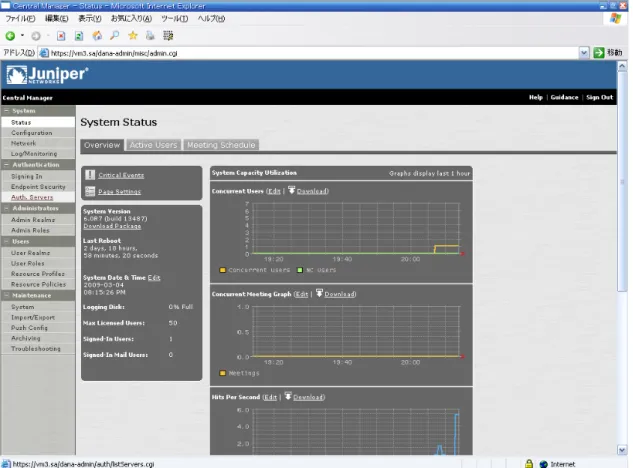Click download icon beside Hits Per Second
The width and height of the screenshot is (633, 468).
pyautogui.click(x=288, y=396)
